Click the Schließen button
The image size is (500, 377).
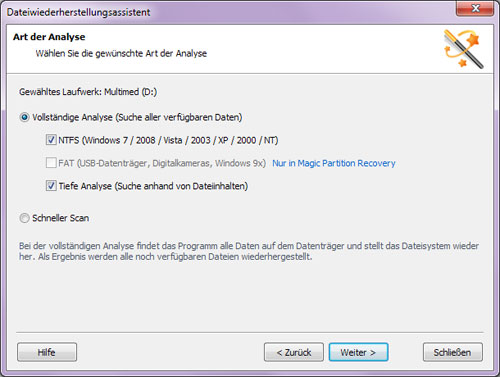[x=453, y=352]
